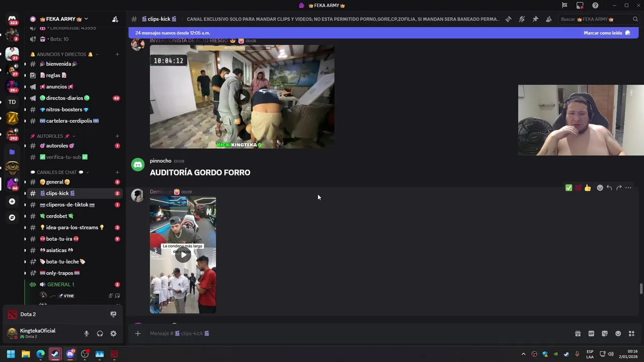This screenshot has height=362, width=644.
Task: Open the threads icon in channel header
Action: click(x=508, y=19)
